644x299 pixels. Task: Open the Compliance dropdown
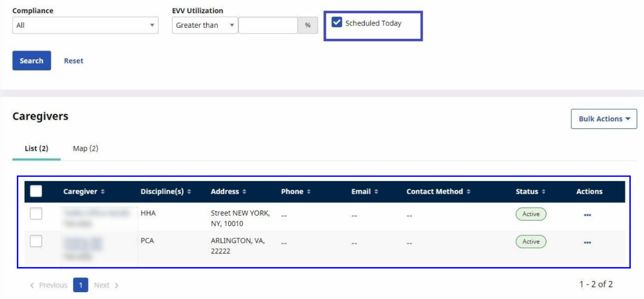tap(85, 25)
